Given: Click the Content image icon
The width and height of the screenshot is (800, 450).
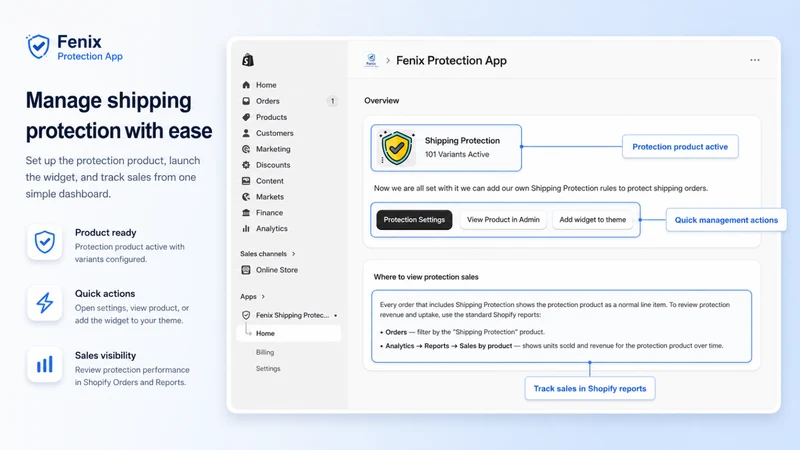Looking at the screenshot, I should coord(246,181).
